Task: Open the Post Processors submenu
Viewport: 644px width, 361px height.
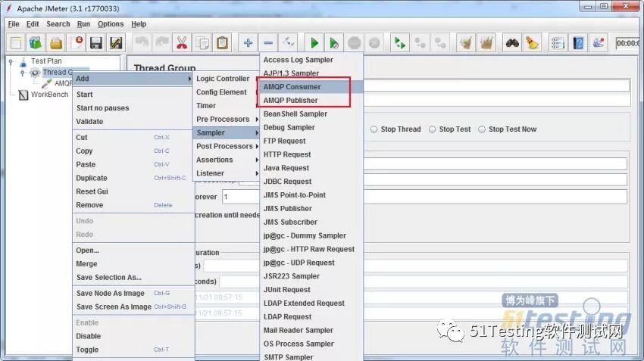Action: (x=227, y=146)
